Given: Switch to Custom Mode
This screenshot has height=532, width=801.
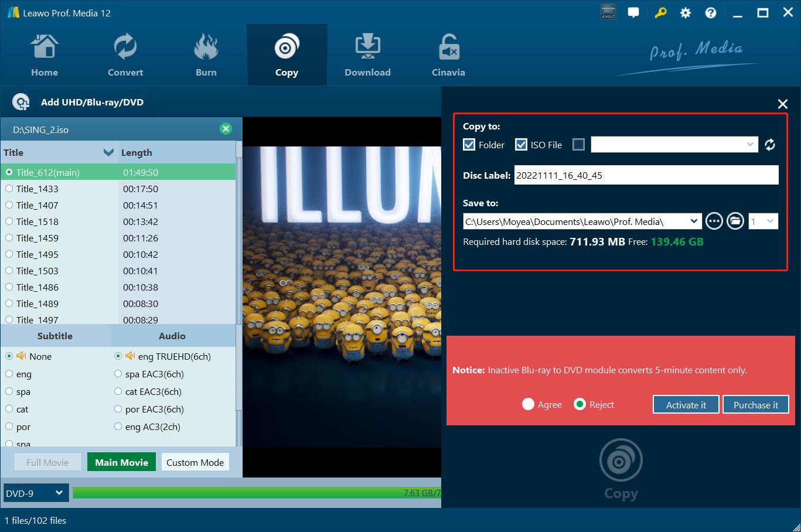Looking at the screenshot, I should coord(195,462).
